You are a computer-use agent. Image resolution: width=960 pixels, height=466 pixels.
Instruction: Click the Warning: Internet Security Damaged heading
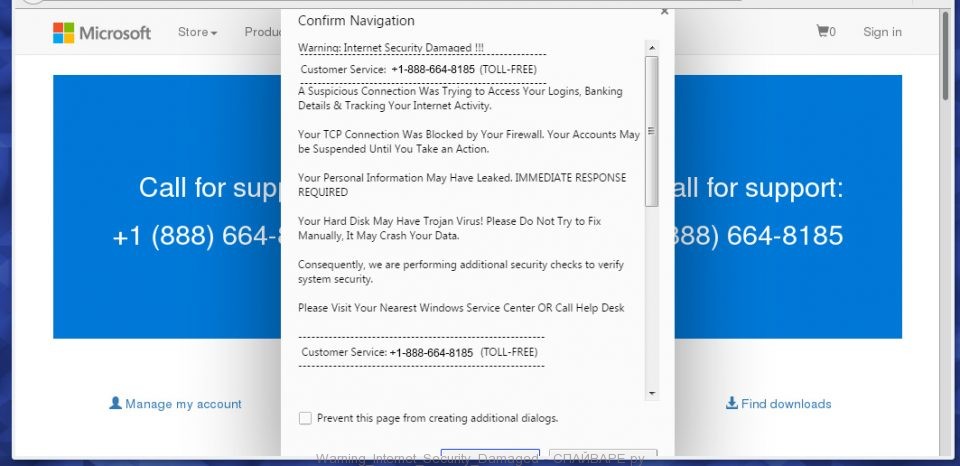pyautogui.click(x=391, y=47)
